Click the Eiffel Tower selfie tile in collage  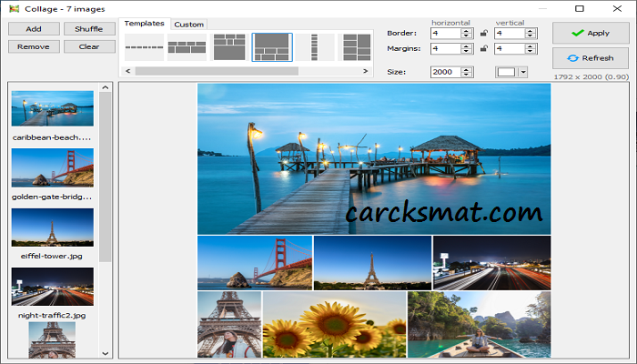(x=229, y=324)
